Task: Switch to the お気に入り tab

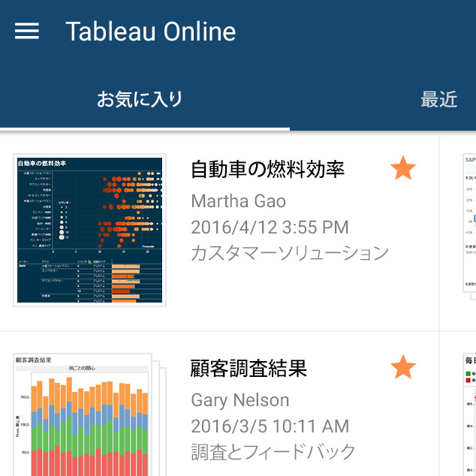Action: (x=140, y=99)
